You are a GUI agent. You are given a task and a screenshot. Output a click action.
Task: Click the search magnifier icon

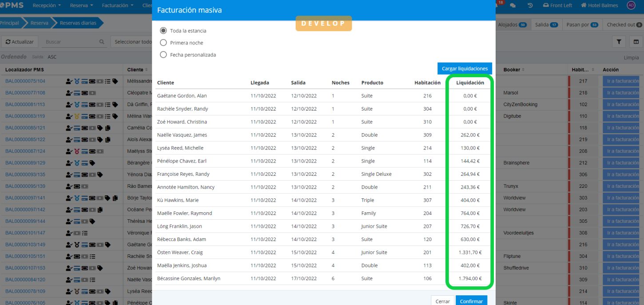tap(102, 42)
